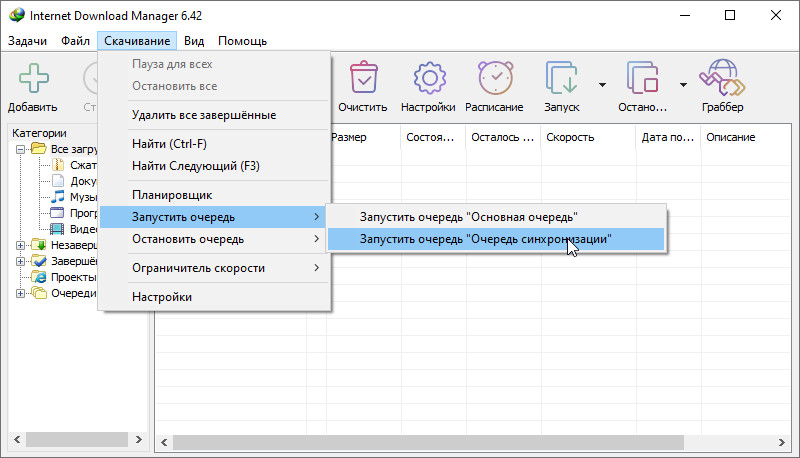800x458 pixels.
Task: Open the dropdown arrow next to Запуск
Action: pyautogui.click(x=602, y=85)
